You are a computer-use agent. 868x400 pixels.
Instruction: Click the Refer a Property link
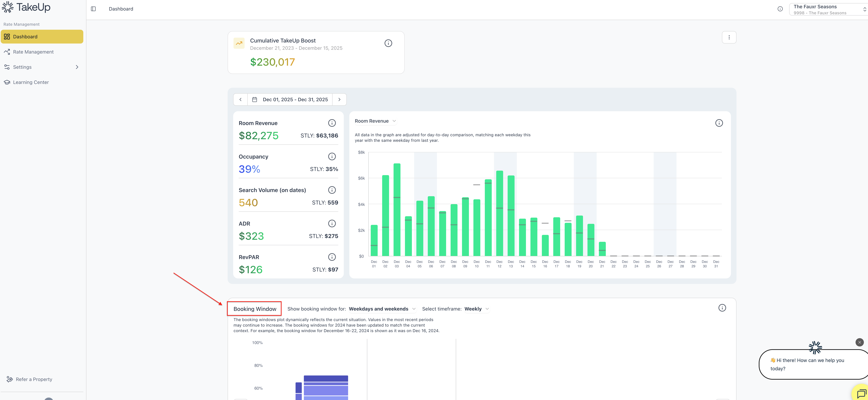click(x=34, y=379)
